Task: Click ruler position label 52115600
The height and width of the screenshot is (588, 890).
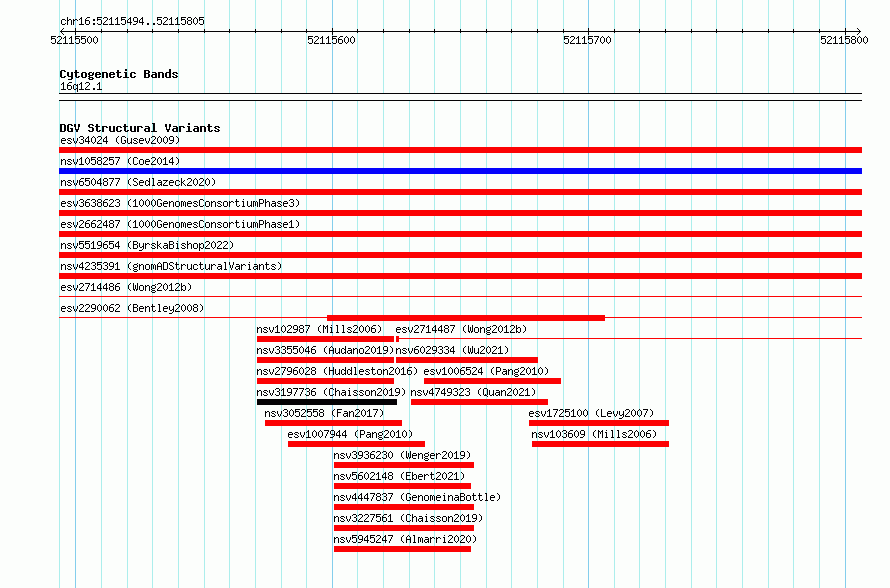Action: click(x=331, y=40)
